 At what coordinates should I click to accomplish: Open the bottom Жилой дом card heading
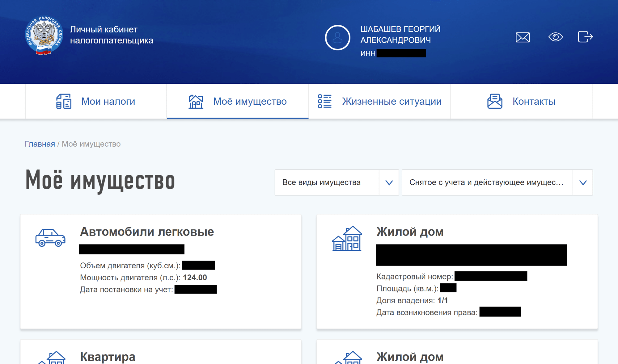(x=410, y=357)
